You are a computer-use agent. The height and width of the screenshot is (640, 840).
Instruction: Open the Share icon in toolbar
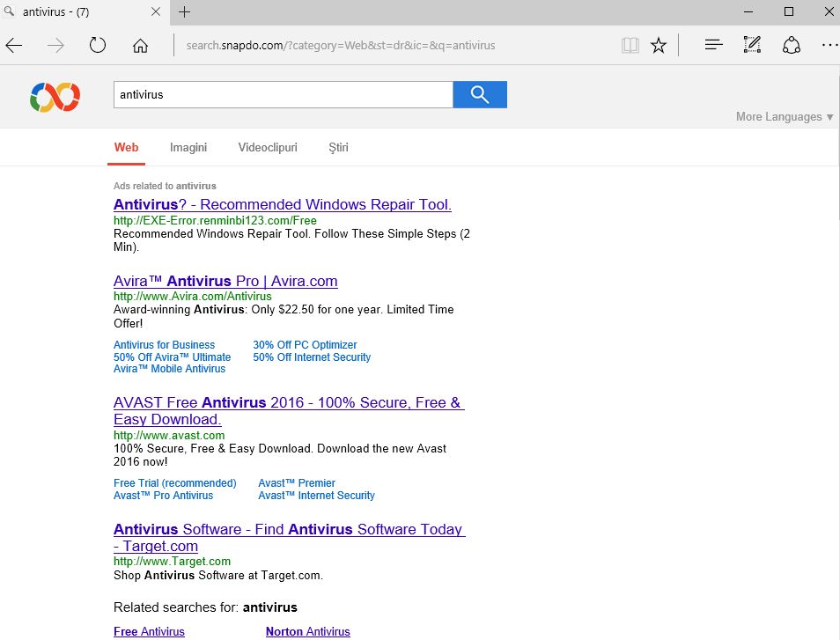pos(792,45)
